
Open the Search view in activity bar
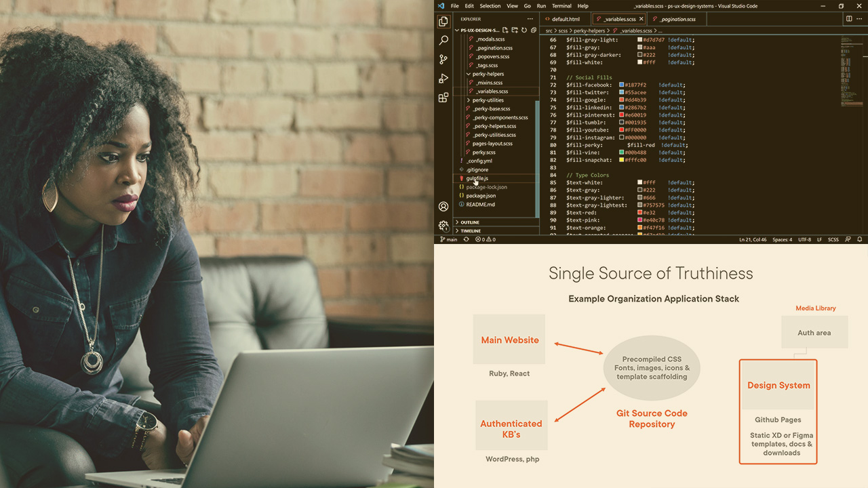pos(443,41)
